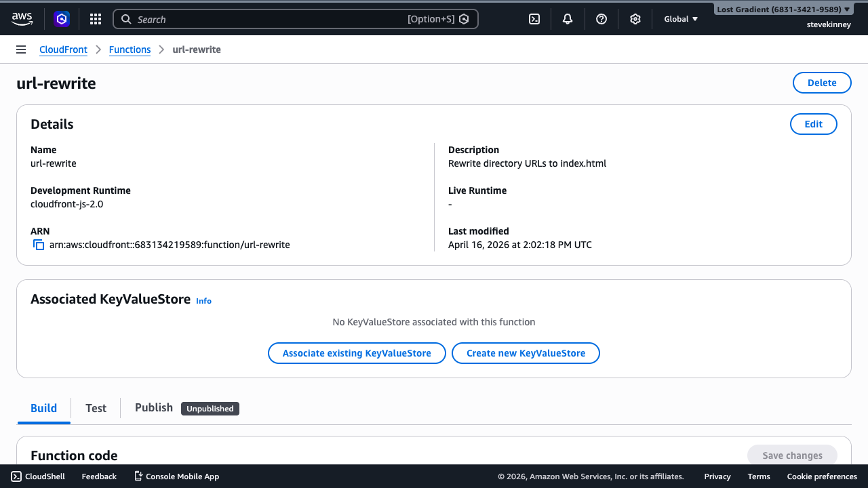Click the CloudShell terminal icon in top bar
868x488 pixels.
(534, 19)
